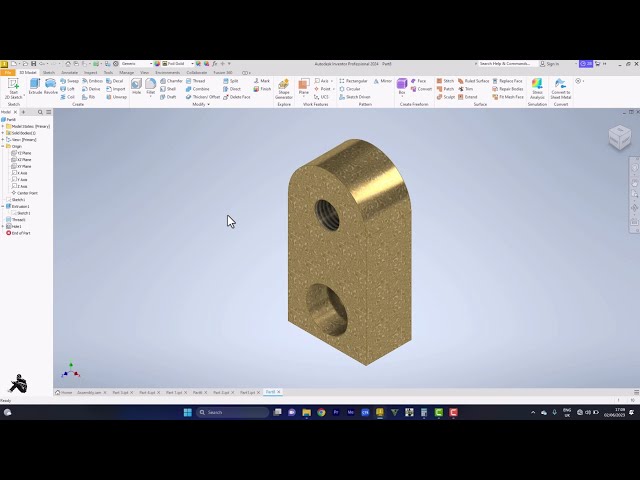Click the Import command
Image resolution: width=640 pixels, height=480 pixels.
tap(116, 89)
